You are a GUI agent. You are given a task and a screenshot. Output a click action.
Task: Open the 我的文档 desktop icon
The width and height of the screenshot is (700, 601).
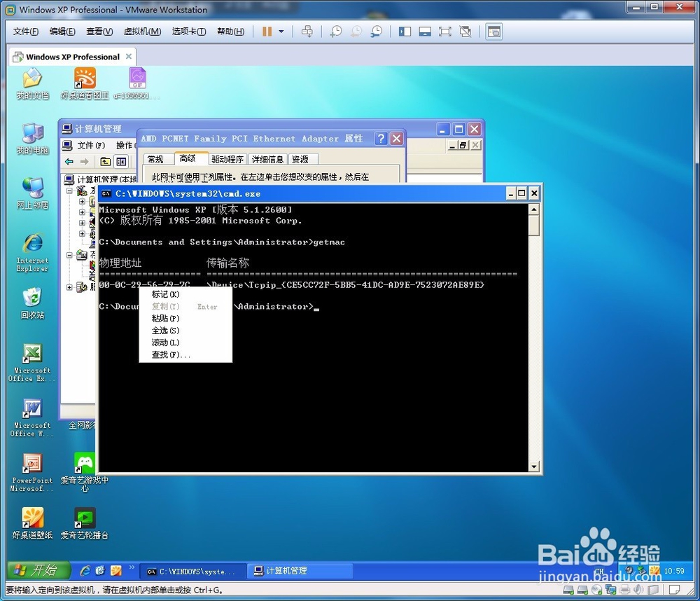pyautogui.click(x=32, y=83)
